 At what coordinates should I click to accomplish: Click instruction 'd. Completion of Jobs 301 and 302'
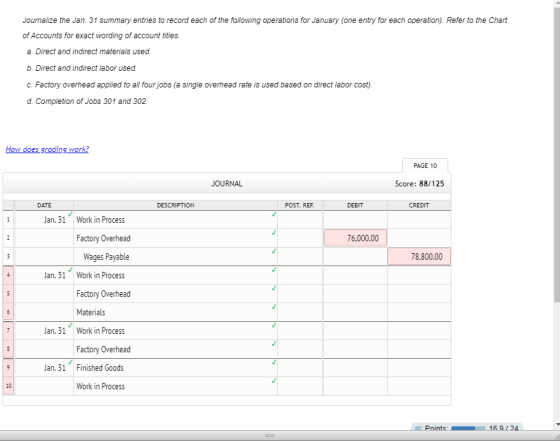(87, 101)
